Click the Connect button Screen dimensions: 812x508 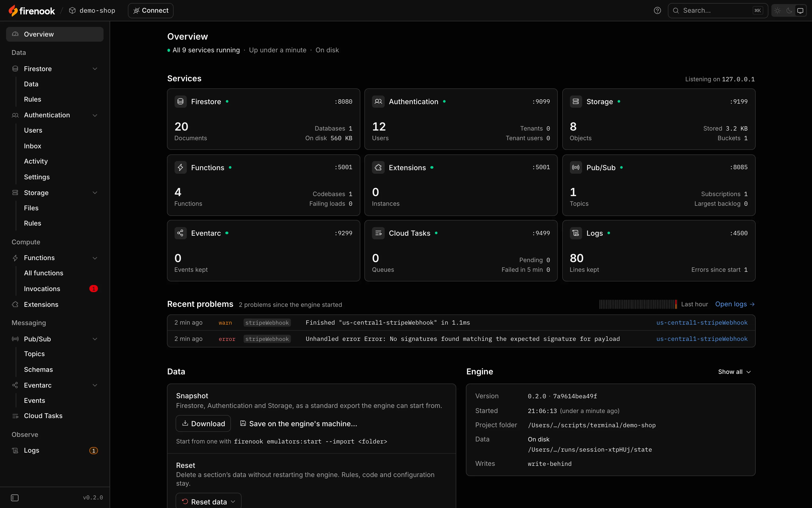pyautogui.click(x=151, y=10)
